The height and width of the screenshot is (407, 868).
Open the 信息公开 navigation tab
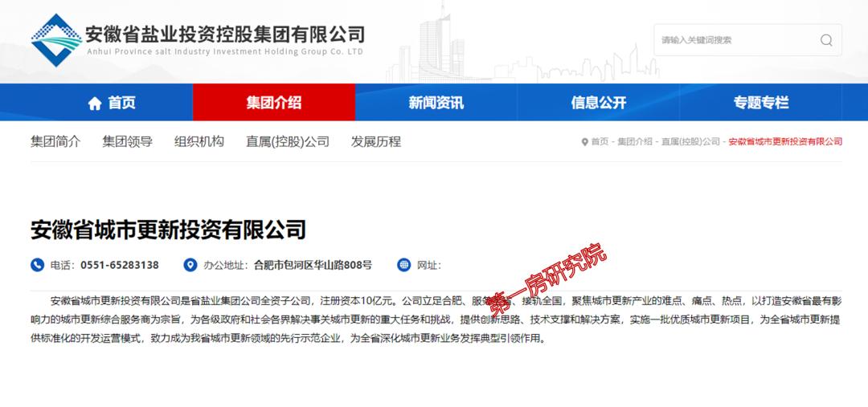tap(599, 102)
